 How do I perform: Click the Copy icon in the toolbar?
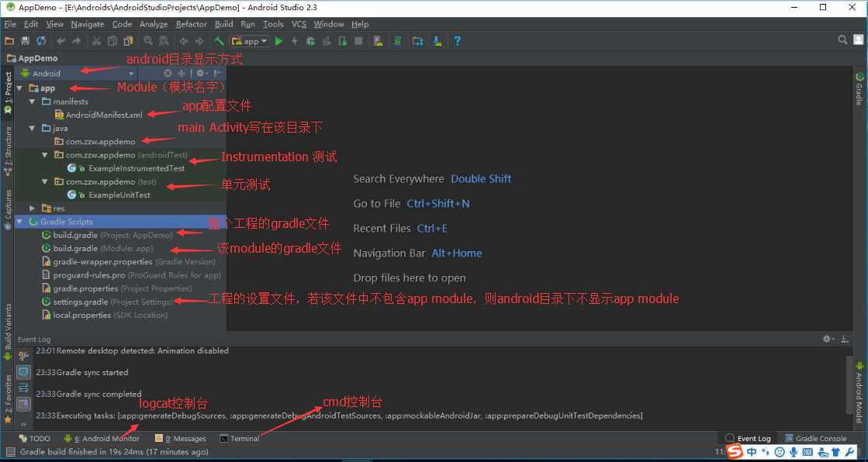pyautogui.click(x=112, y=41)
